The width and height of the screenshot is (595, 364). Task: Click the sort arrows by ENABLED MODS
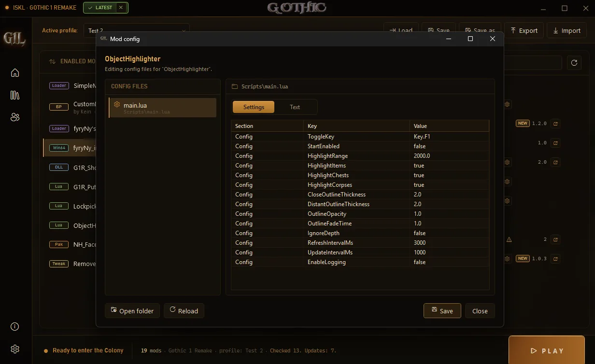pos(52,61)
